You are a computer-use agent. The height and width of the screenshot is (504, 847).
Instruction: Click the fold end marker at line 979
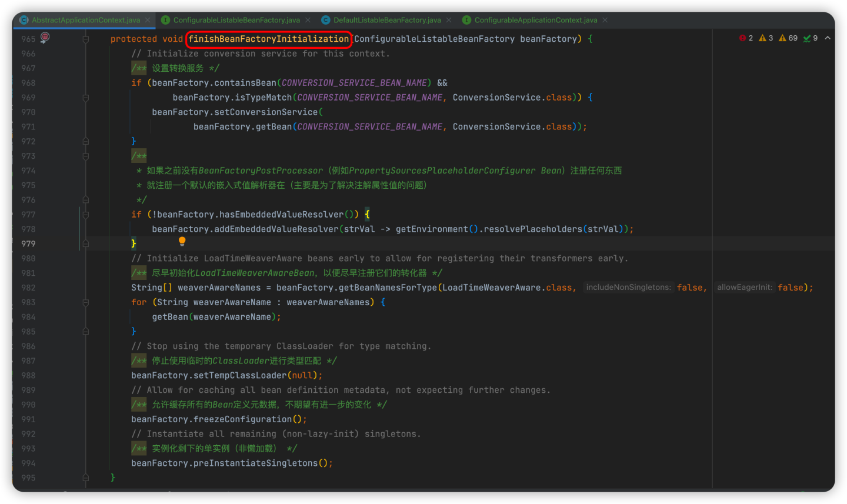point(85,243)
